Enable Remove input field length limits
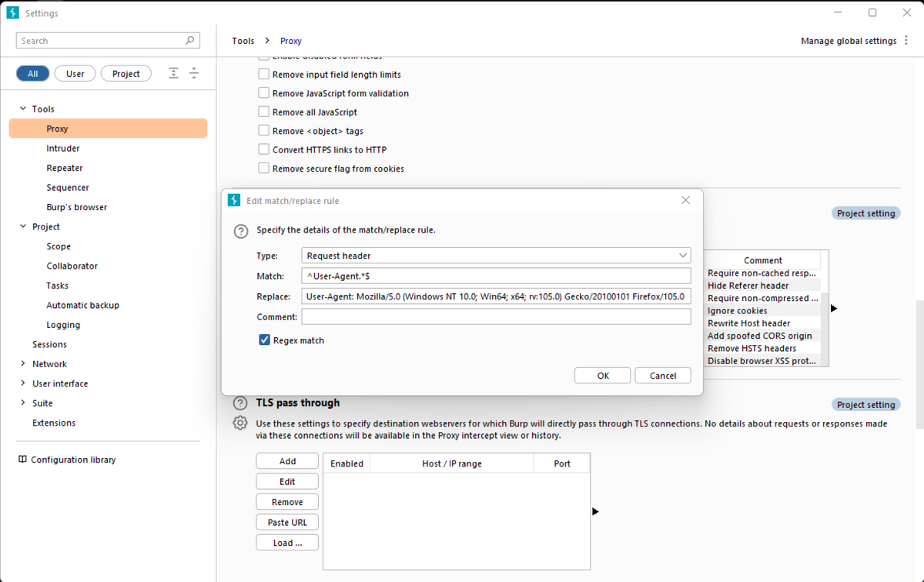This screenshot has height=582, width=924. point(263,75)
